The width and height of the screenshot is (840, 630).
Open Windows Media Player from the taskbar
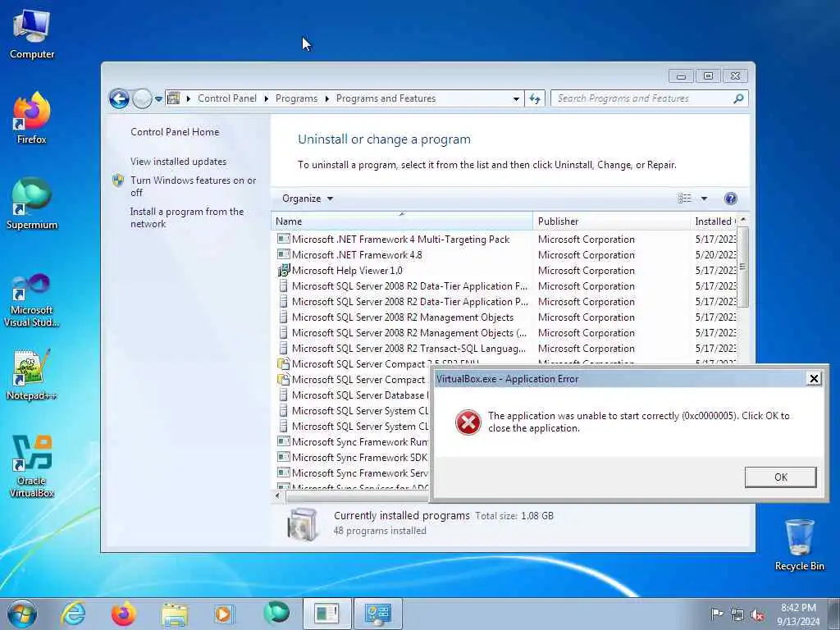[224, 614]
